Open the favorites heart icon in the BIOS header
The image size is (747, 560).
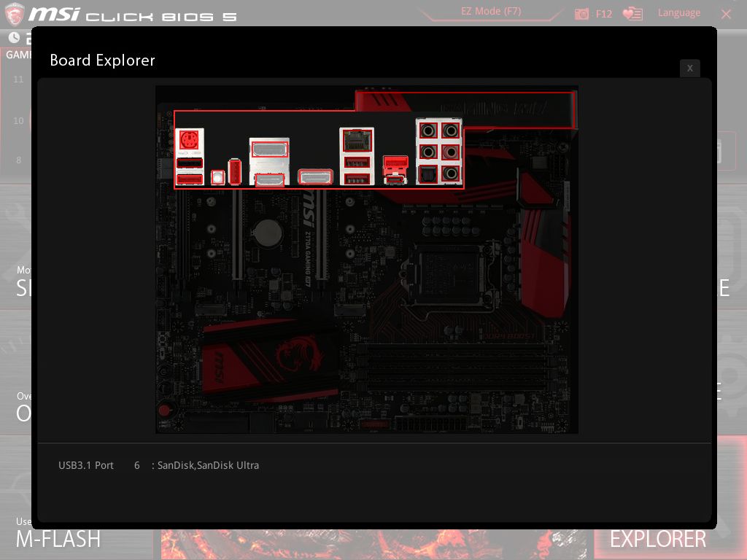pos(632,14)
